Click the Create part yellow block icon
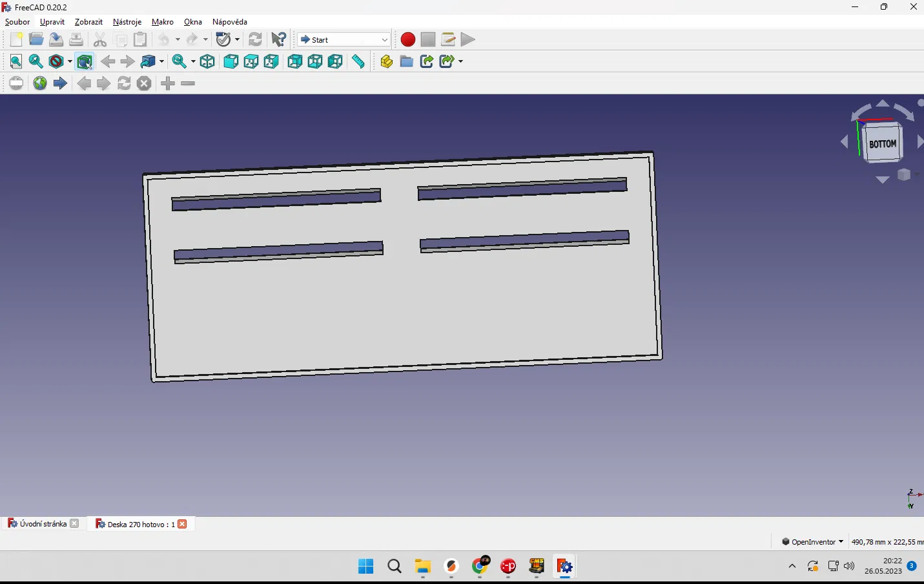Image resolution: width=924 pixels, height=584 pixels. coord(386,61)
